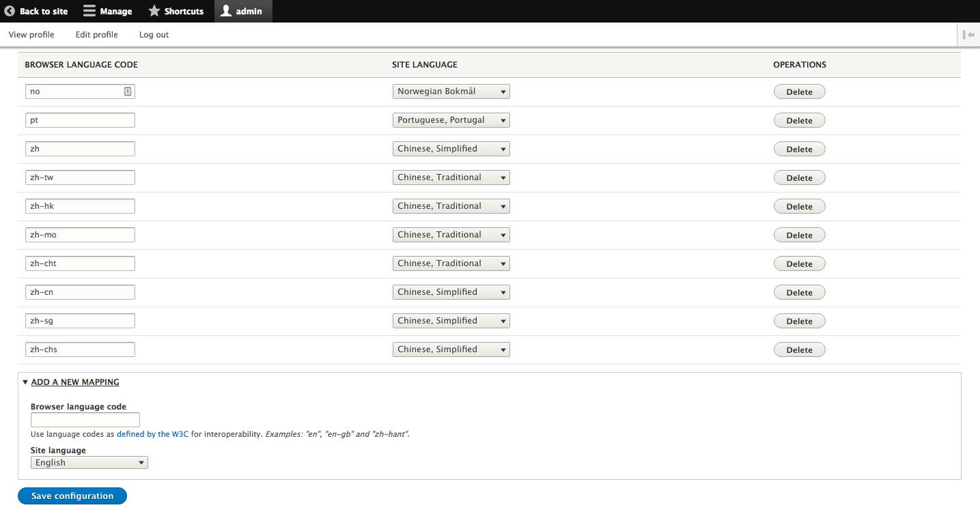Click into the 'zh-hk' language code field
Viewport: 980px width, 514px height.
pyautogui.click(x=80, y=206)
